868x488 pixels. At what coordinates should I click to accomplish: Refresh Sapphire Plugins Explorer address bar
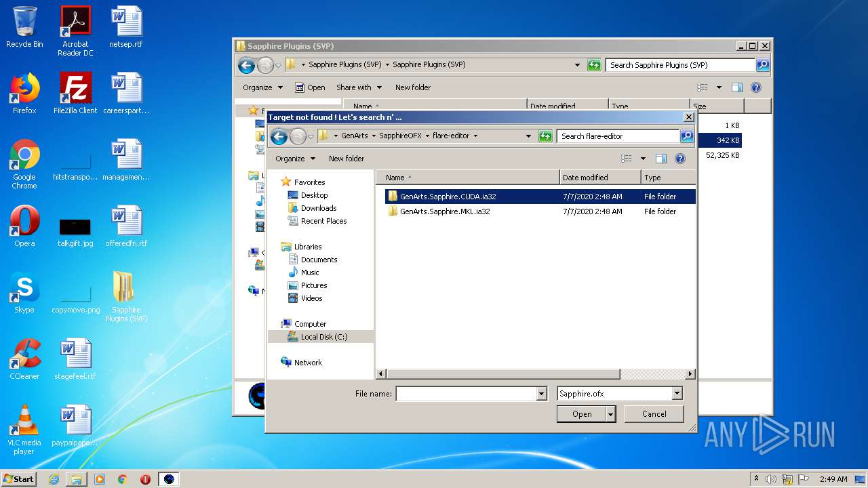(594, 65)
